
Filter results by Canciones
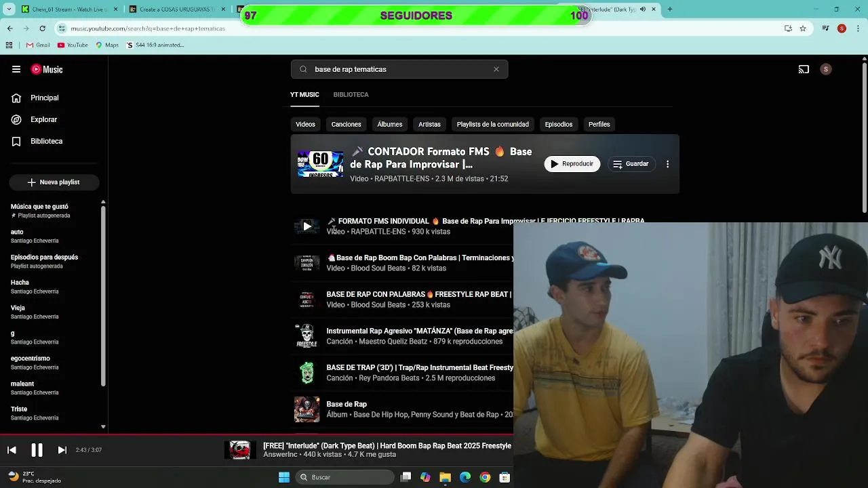346,124
